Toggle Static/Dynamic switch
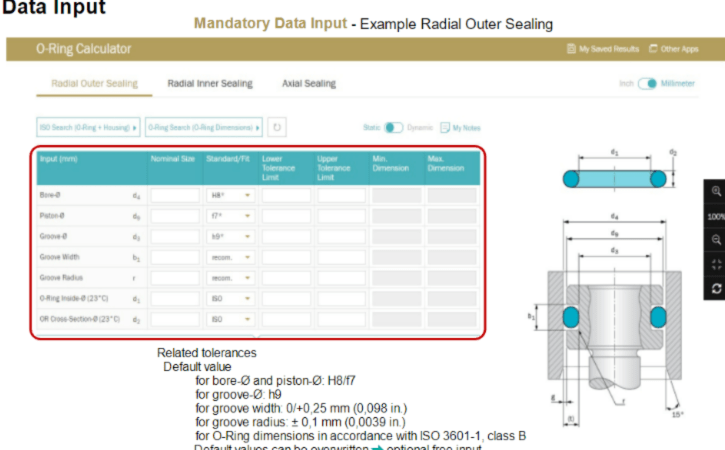Viewport: 725px width, 450px height. (393, 128)
